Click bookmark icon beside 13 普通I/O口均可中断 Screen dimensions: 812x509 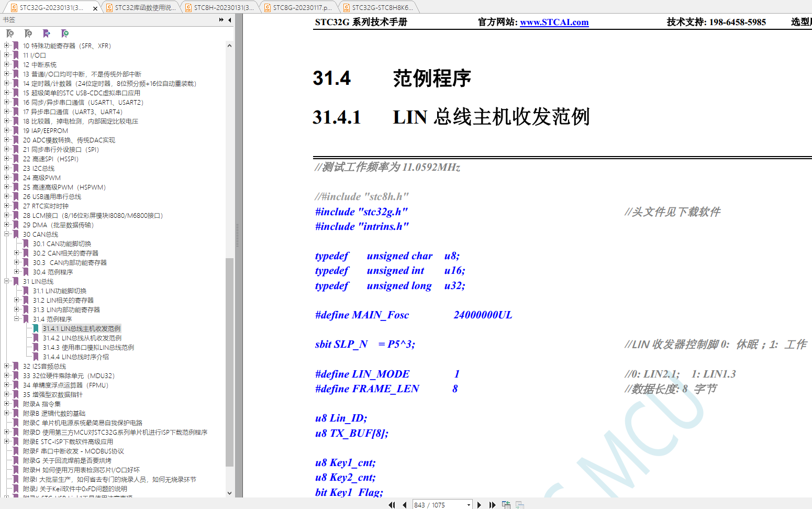[16, 74]
